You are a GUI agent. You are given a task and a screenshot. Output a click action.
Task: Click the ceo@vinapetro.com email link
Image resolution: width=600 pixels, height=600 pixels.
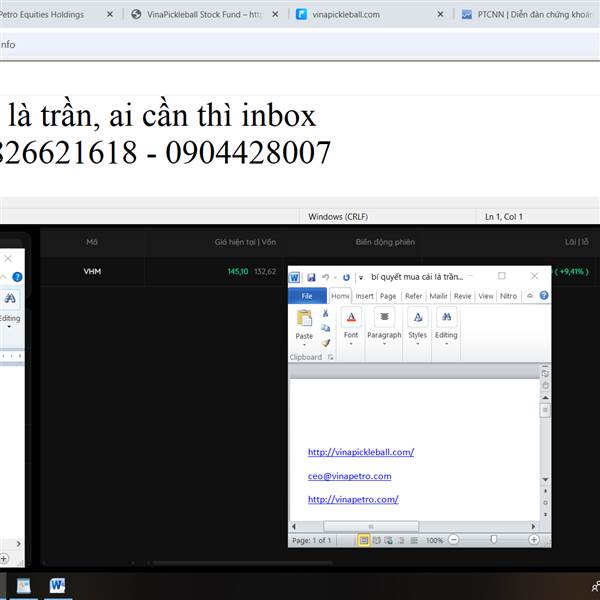click(x=349, y=476)
